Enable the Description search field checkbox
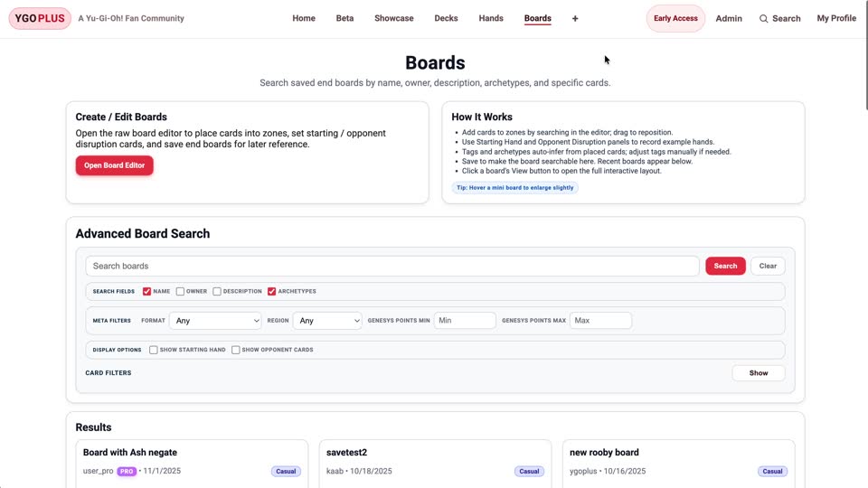The width and height of the screenshot is (868, 488). [x=217, y=291]
